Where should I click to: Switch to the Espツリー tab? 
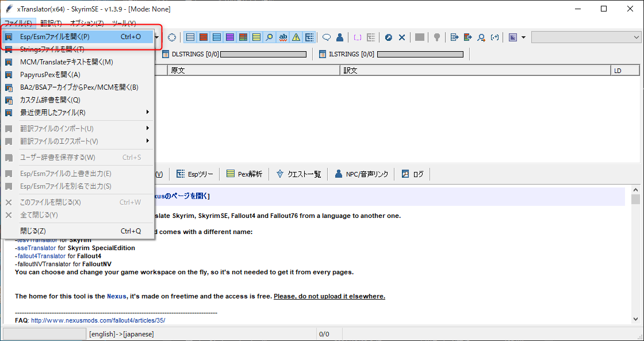click(x=195, y=174)
